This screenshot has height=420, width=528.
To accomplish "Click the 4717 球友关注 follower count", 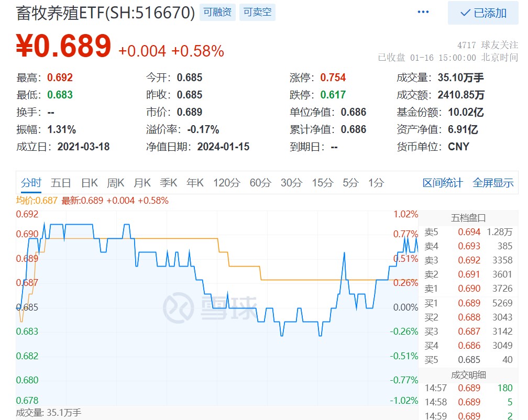I will coord(488,45).
